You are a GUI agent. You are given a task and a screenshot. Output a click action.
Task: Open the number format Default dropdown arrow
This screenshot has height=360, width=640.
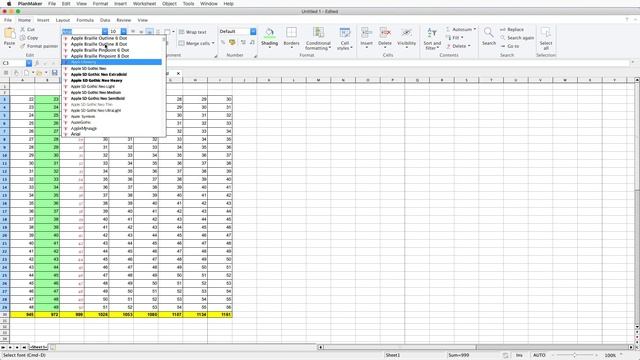pyautogui.click(x=253, y=31)
